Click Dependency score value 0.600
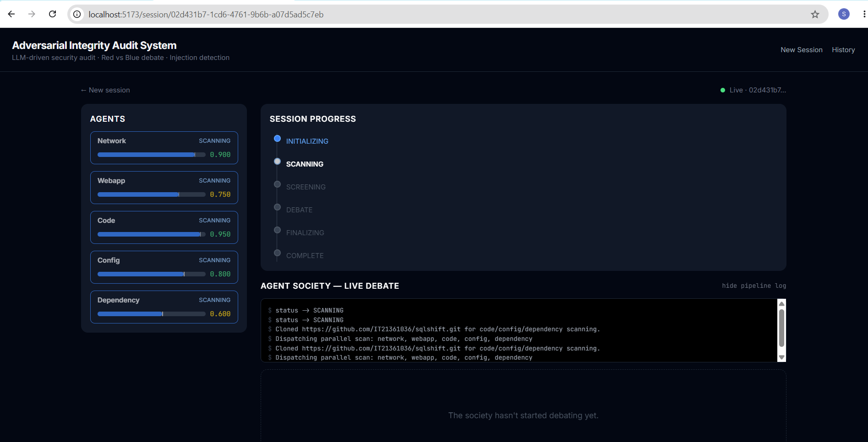The height and width of the screenshot is (442, 868). click(x=220, y=314)
